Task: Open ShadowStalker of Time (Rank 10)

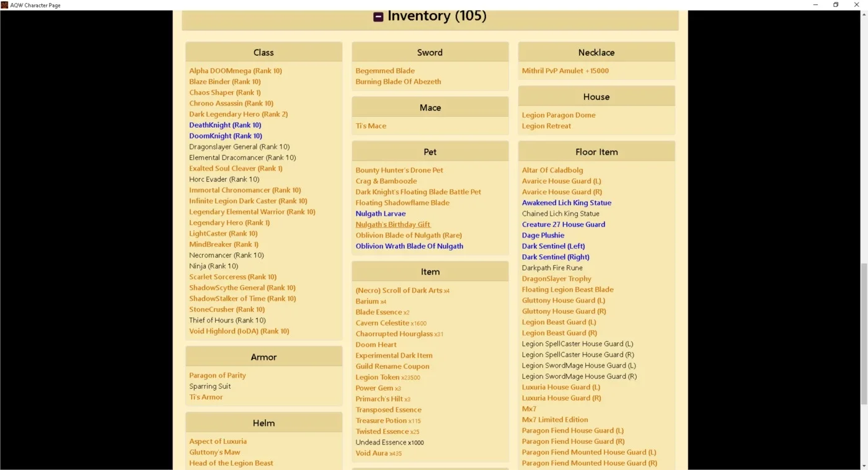Action: (242, 299)
